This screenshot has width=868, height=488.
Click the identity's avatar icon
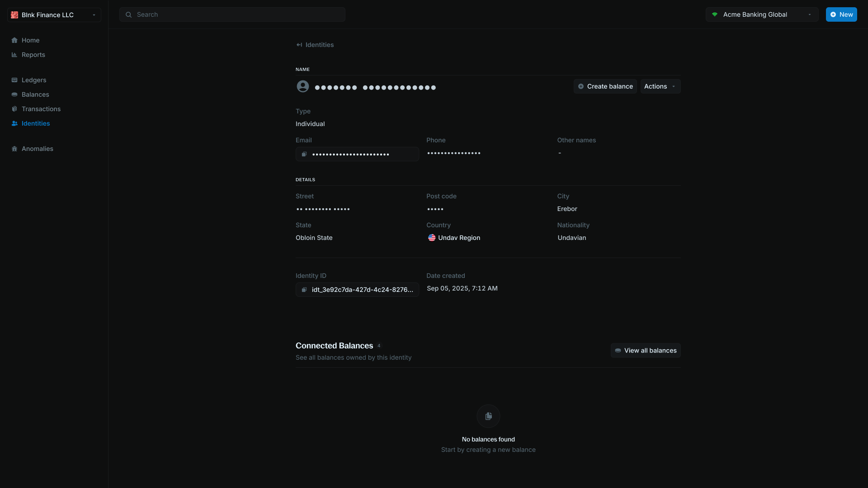click(x=303, y=86)
